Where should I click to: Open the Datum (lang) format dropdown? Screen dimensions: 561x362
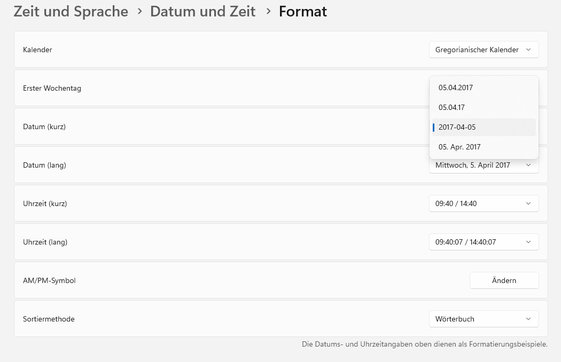click(484, 166)
